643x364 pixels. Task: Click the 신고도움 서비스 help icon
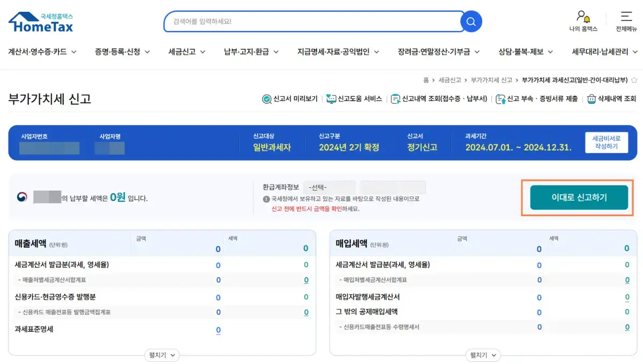(332, 98)
